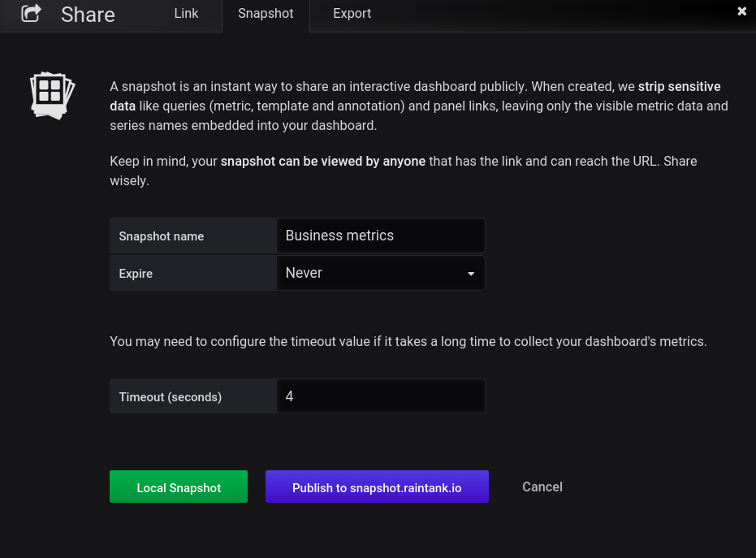The height and width of the screenshot is (558, 756).
Task: Click Publish to snapshot.raintank.io button
Action: 377,487
